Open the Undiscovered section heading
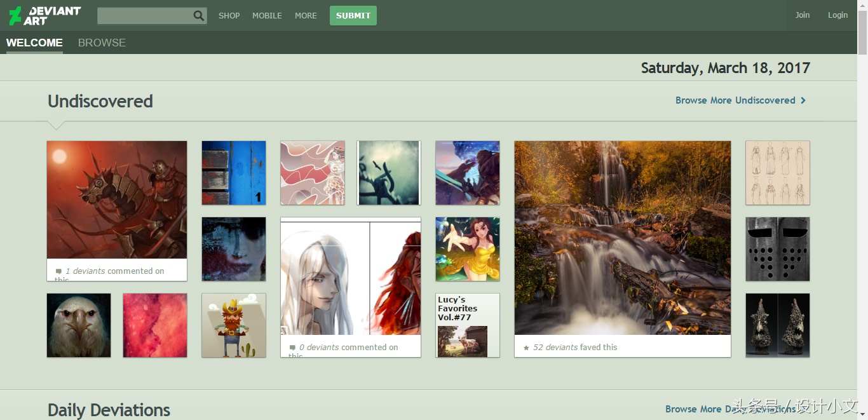The image size is (868, 420). (100, 101)
